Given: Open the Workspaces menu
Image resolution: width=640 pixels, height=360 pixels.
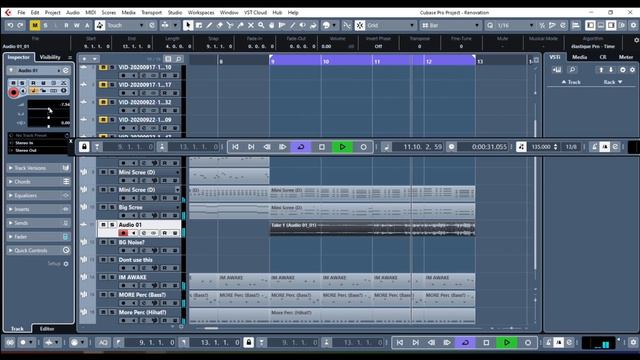Looking at the screenshot, I should click(201, 13).
